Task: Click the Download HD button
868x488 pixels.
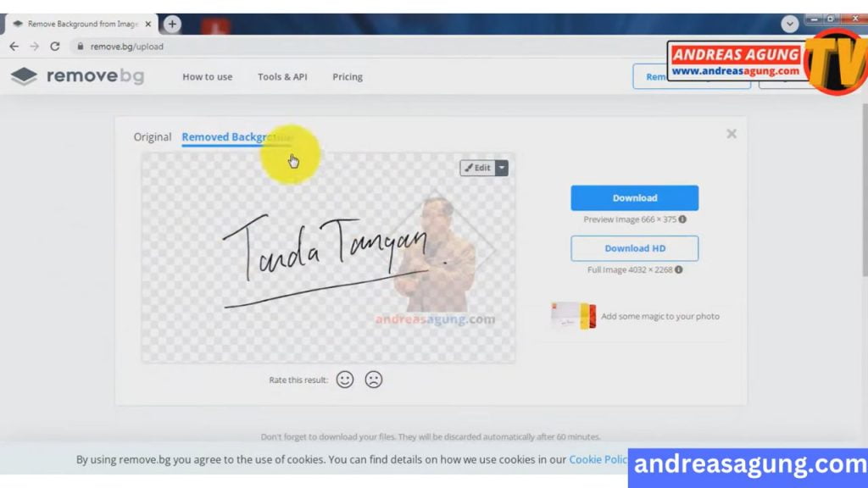Action: point(634,248)
